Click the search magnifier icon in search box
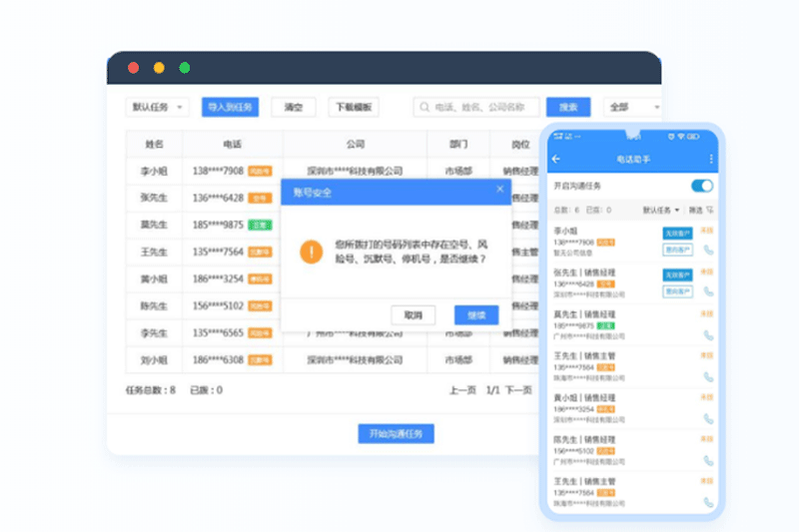 click(425, 107)
